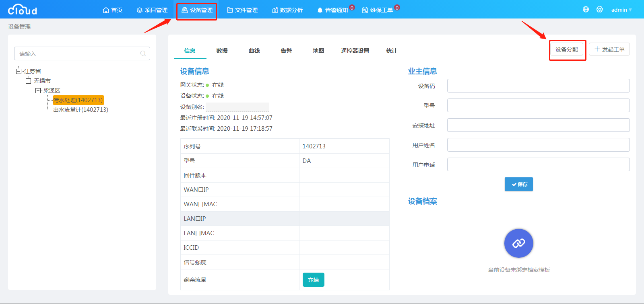
Task: Switch to the 告警 tab
Action: tap(287, 51)
